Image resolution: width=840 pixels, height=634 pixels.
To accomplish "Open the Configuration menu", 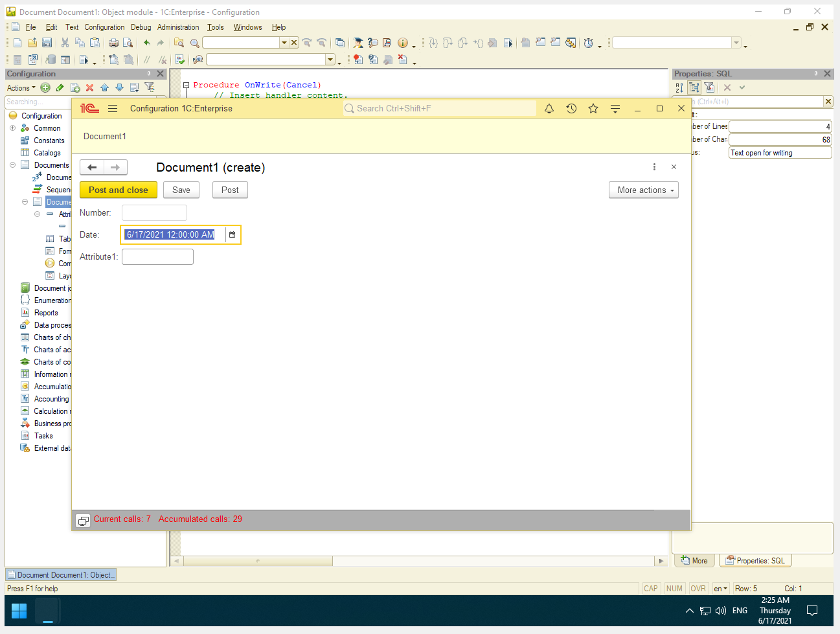I will click(x=104, y=27).
